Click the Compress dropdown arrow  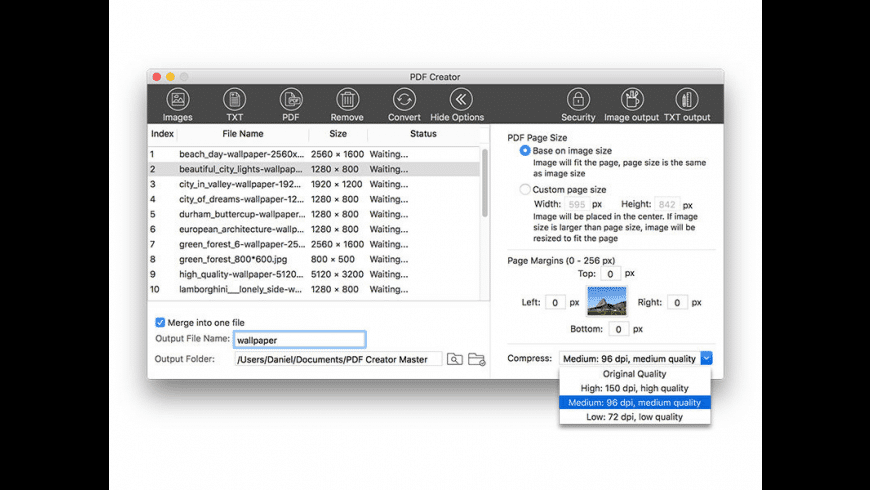click(x=706, y=358)
